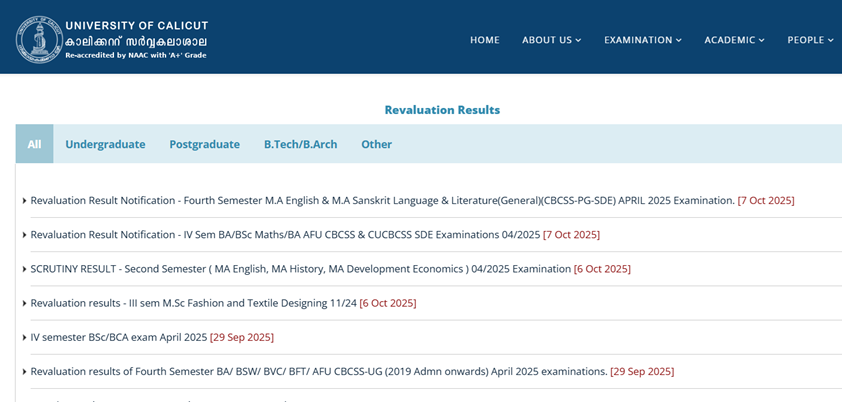Show B.Tech/B.Arch revaluation results

click(300, 144)
